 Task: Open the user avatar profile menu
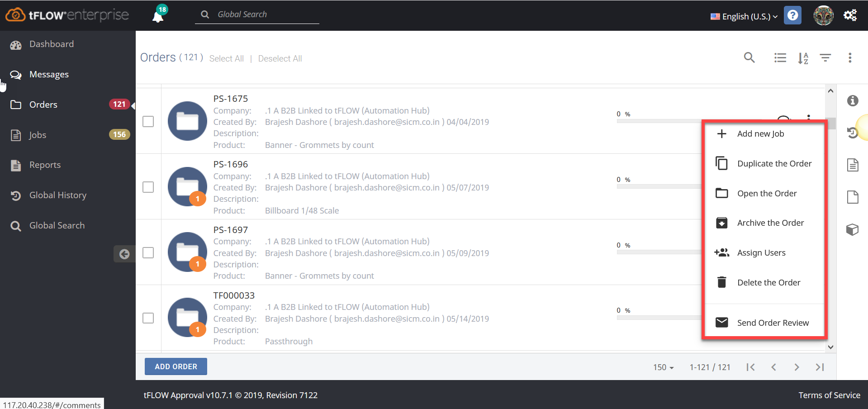tap(823, 16)
